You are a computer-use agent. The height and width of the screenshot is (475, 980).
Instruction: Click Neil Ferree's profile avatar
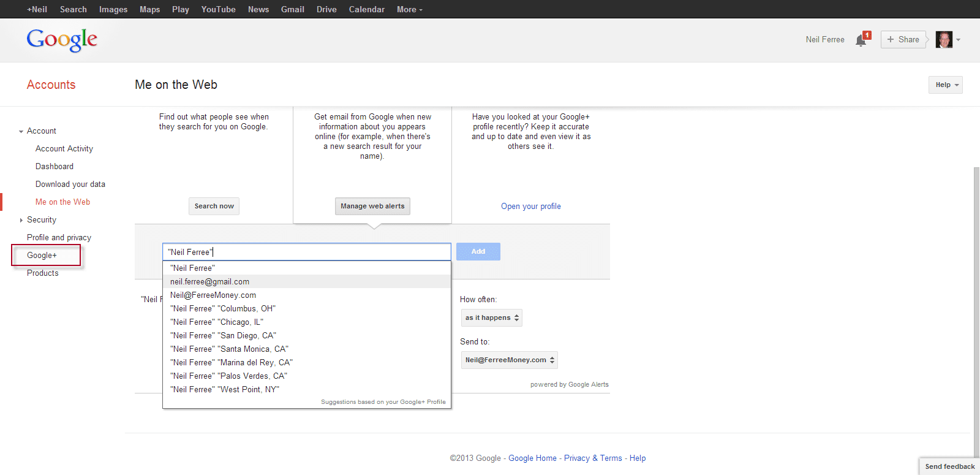pyautogui.click(x=944, y=40)
